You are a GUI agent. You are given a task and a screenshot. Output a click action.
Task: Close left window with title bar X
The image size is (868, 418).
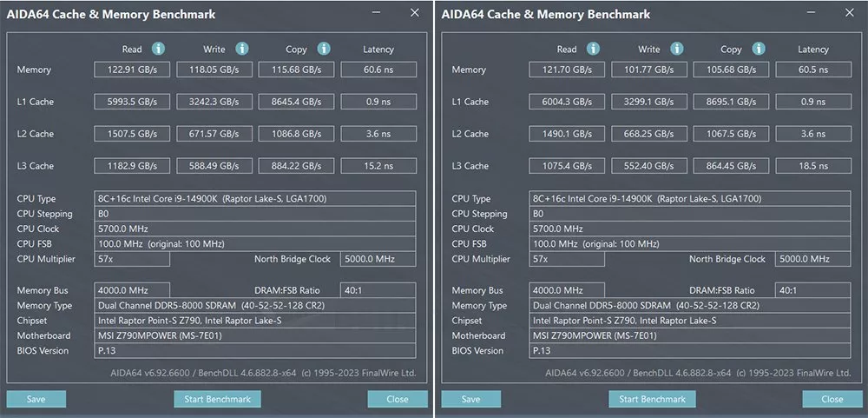click(x=415, y=13)
